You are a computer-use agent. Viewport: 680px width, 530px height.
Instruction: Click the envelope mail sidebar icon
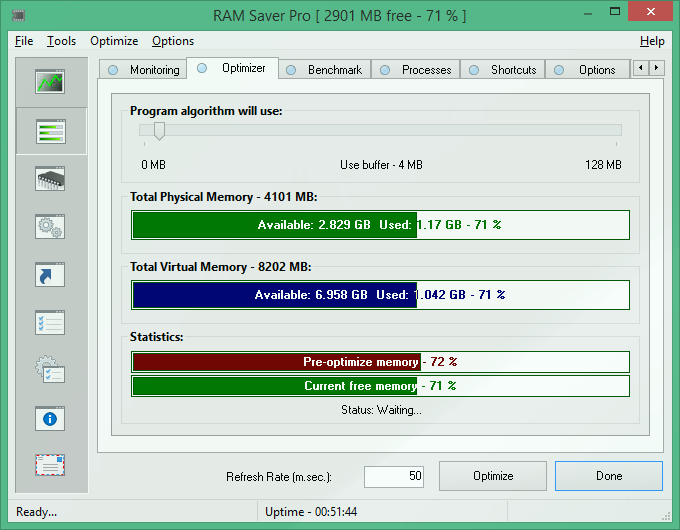tap(50, 466)
